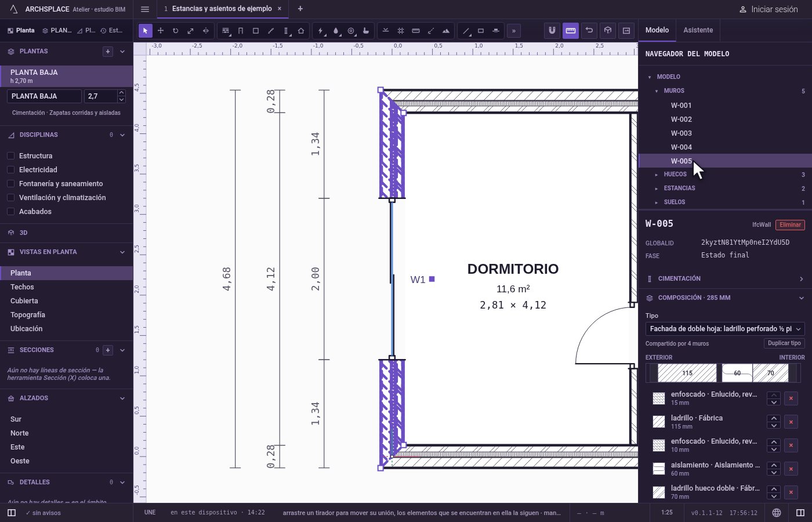Activate the rotate tool
The width and height of the screenshot is (812, 522).
[x=175, y=31]
